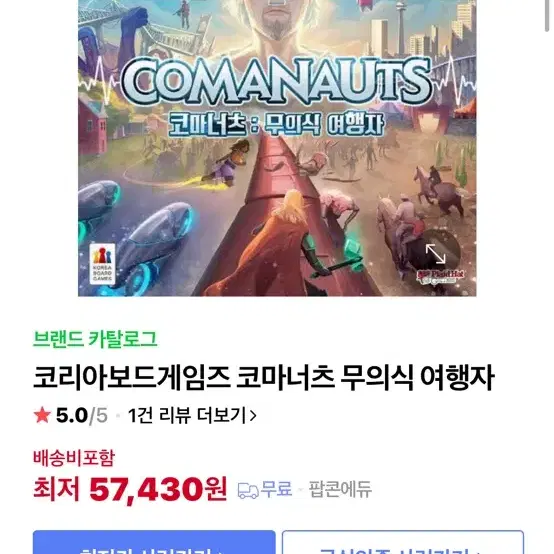The image size is (554, 554).
Task: Click the red star rating icon
Action: (42, 415)
